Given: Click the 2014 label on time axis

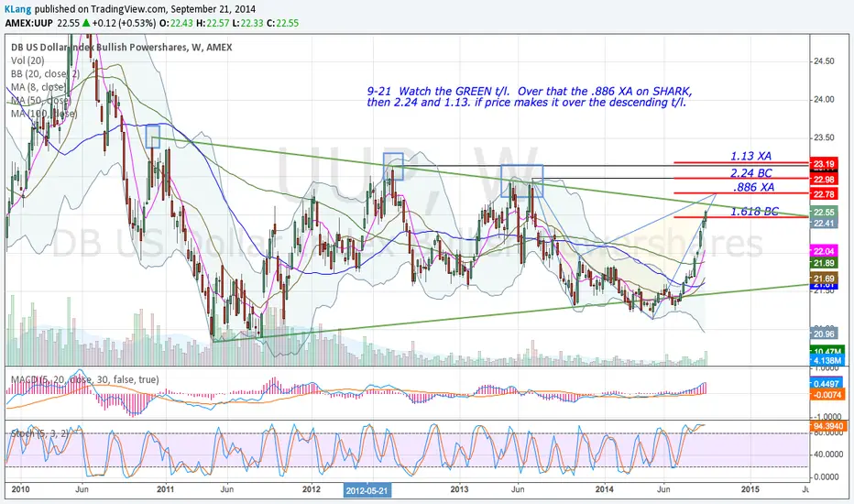Looking at the screenshot, I should tap(605, 488).
